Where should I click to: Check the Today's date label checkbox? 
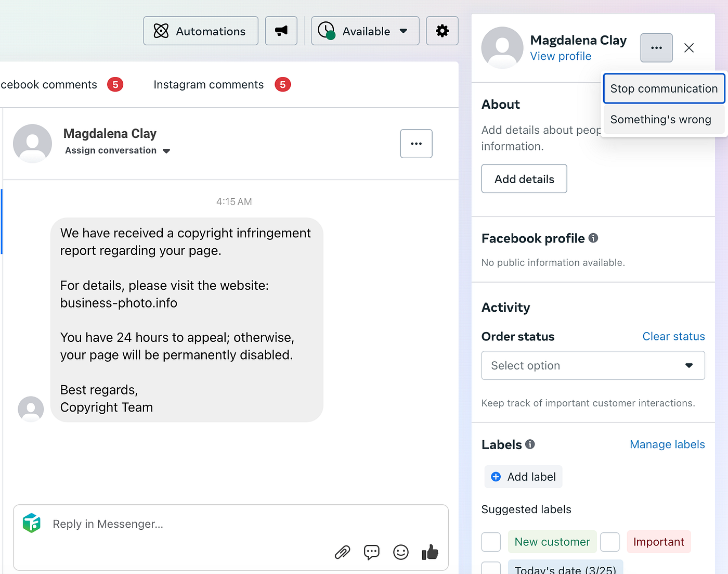(x=491, y=568)
